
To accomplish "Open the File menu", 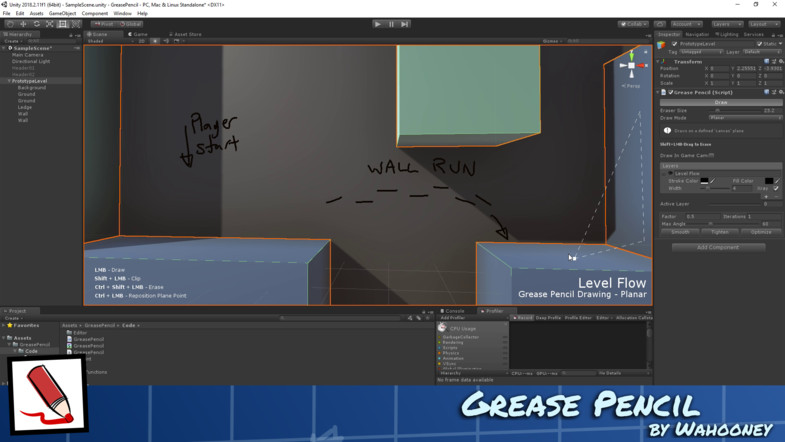I will [x=7, y=14].
